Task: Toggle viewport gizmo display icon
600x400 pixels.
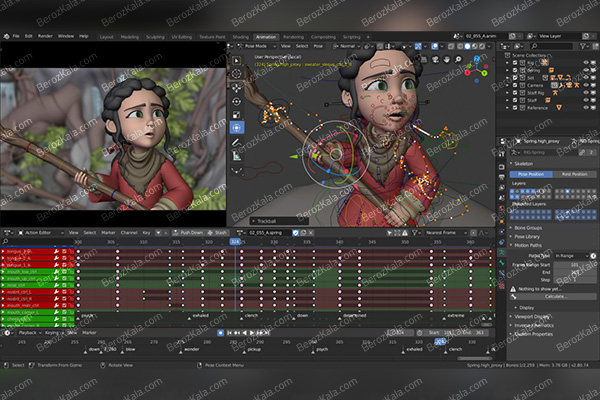Action: click(x=418, y=46)
